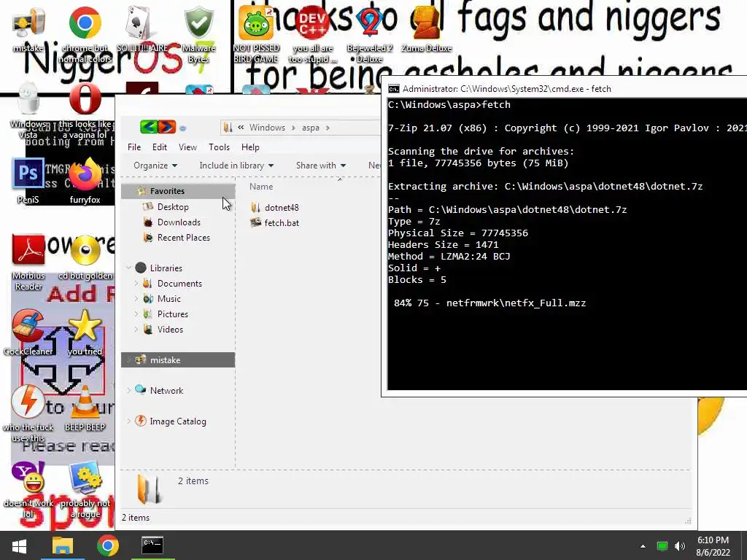Click the large folder icon in details pane
The image size is (747, 560).
(x=149, y=489)
